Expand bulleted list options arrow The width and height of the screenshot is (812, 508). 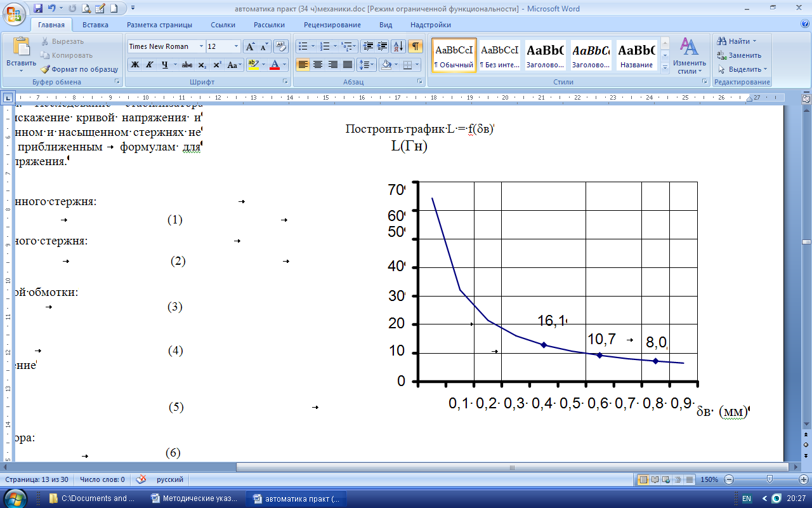(x=313, y=46)
